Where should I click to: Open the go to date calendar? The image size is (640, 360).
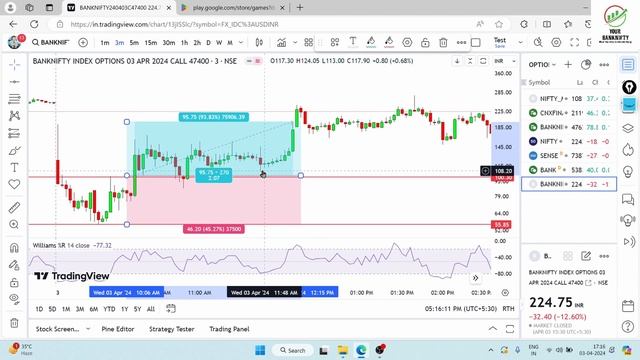click(x=171, y=309)
